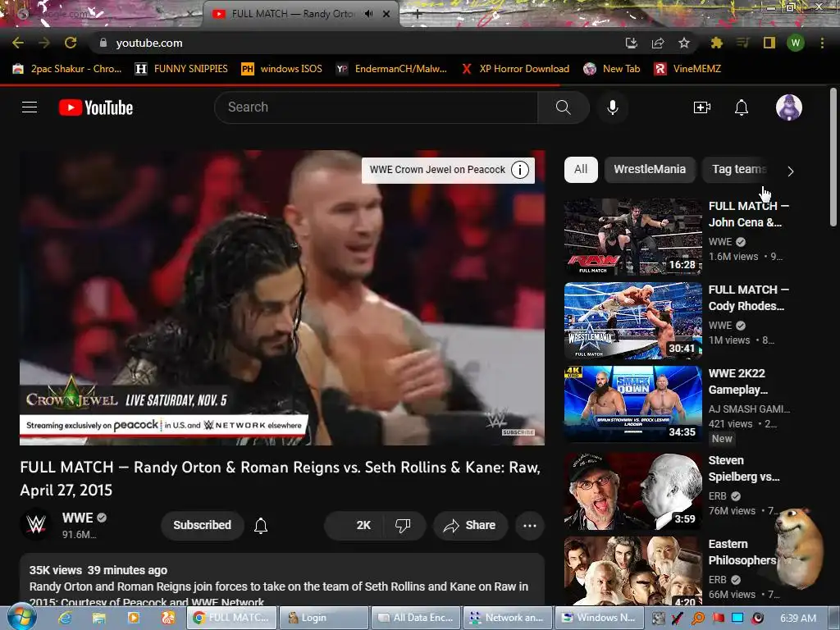This screenshot has height=630, width=840.
Task: Switch to the Login taskbar window
Action: click(324, 618)
